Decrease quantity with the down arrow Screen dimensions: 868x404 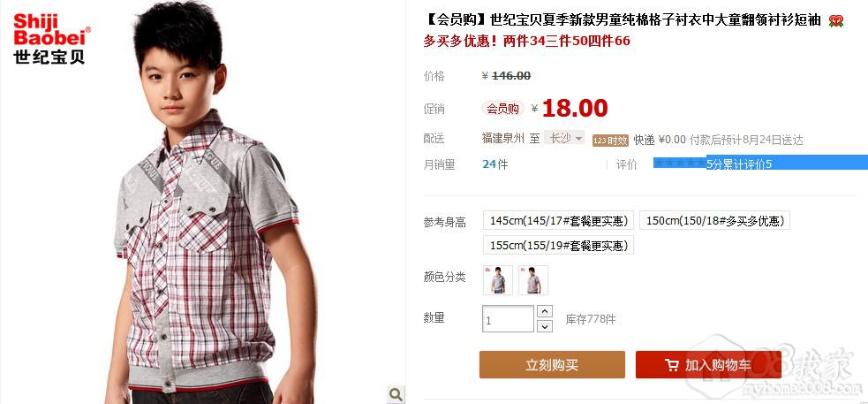[x=546, y=326]
